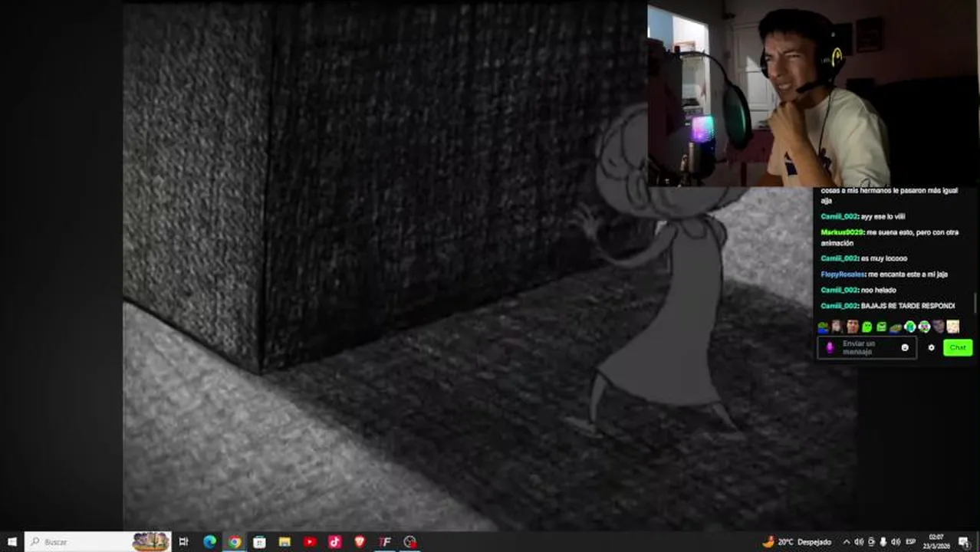Click the microphone icon in the system tray
This screenshot has width=980, height=552.
click(883, 542)
